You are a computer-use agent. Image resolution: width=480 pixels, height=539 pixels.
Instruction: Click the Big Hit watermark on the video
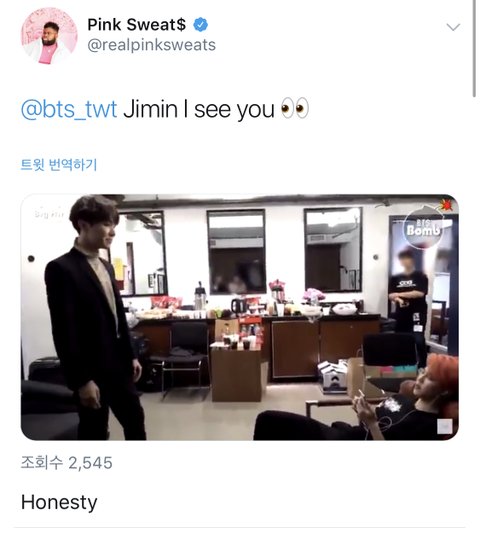tap(49, 213)
